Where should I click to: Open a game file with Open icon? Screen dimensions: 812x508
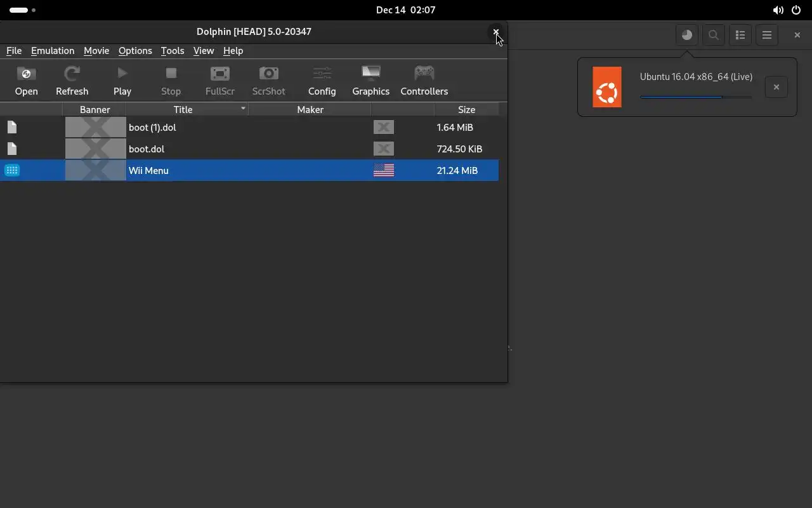(26, 81)
